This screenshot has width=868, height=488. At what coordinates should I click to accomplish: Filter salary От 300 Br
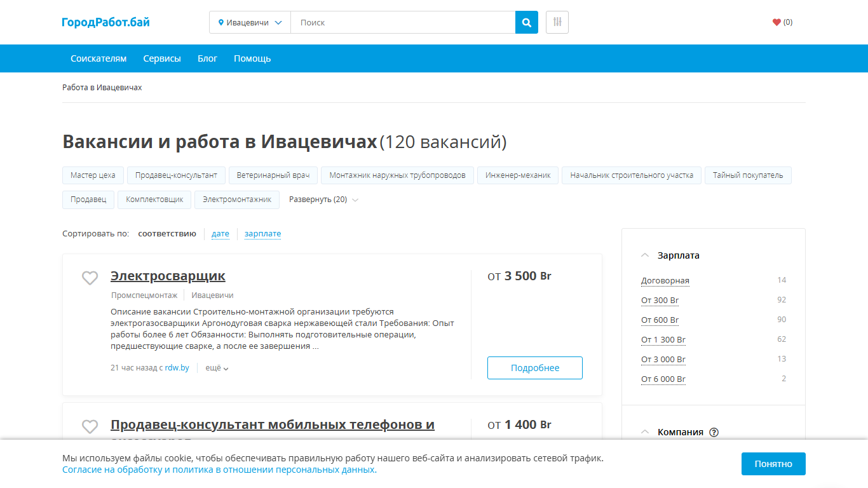click(x=660, y=301)
